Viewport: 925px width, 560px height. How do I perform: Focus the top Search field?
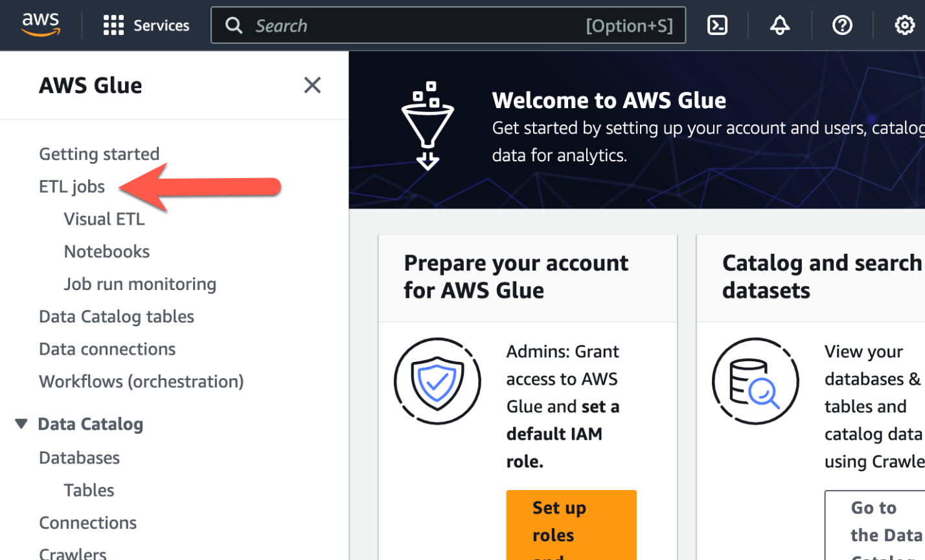pos(448,25)
